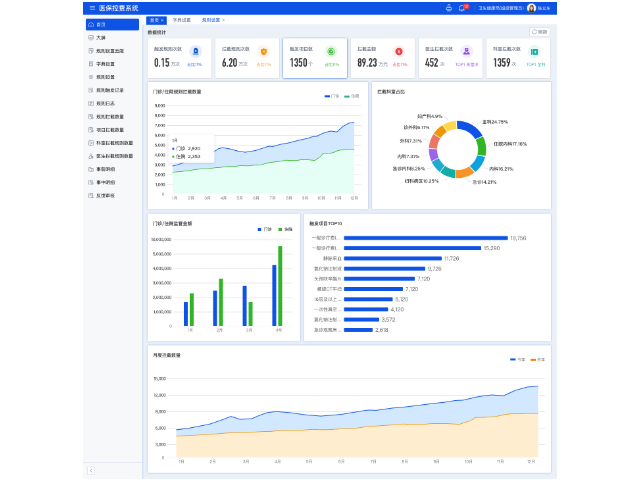Click the 首页 item in the sidebar
The image size is (640, 480).
(100, 24)
